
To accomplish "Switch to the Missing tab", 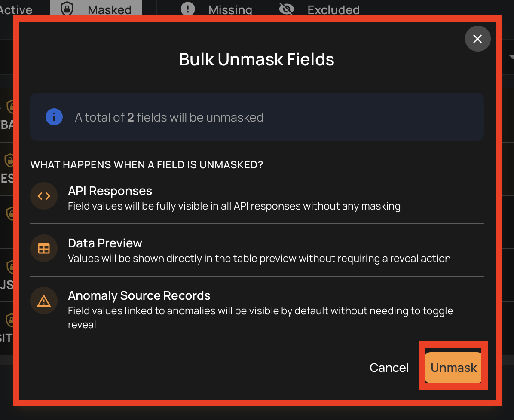I will pyautogui.click(x=230, y=9).
